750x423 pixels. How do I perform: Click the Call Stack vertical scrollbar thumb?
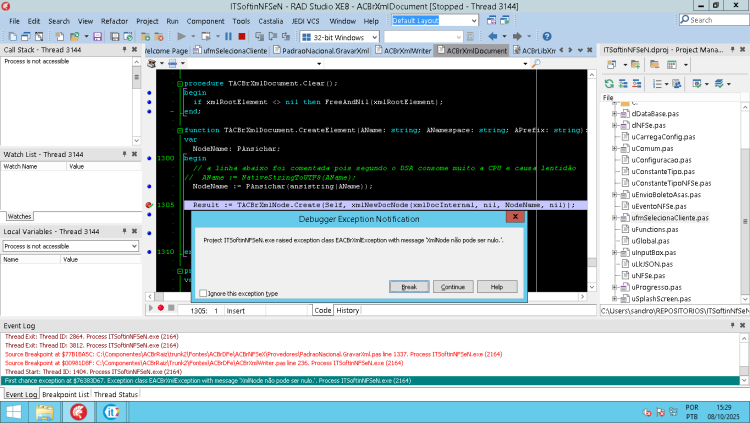[x=136, y=78]
